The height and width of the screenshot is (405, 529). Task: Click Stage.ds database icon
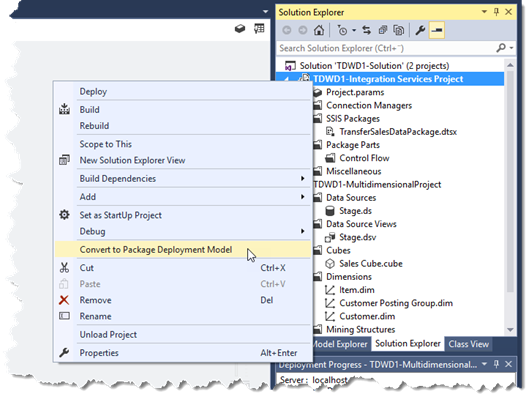(330, 211)
